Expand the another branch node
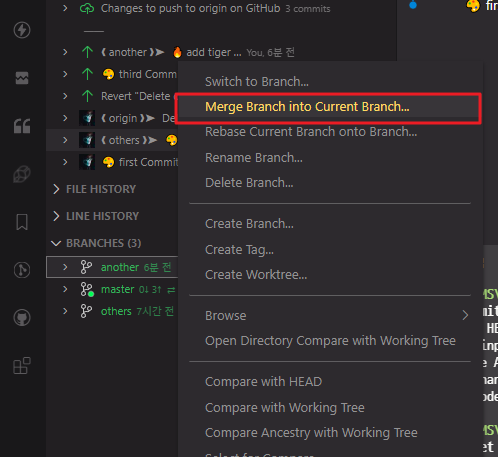 click(x=65, y=267)
